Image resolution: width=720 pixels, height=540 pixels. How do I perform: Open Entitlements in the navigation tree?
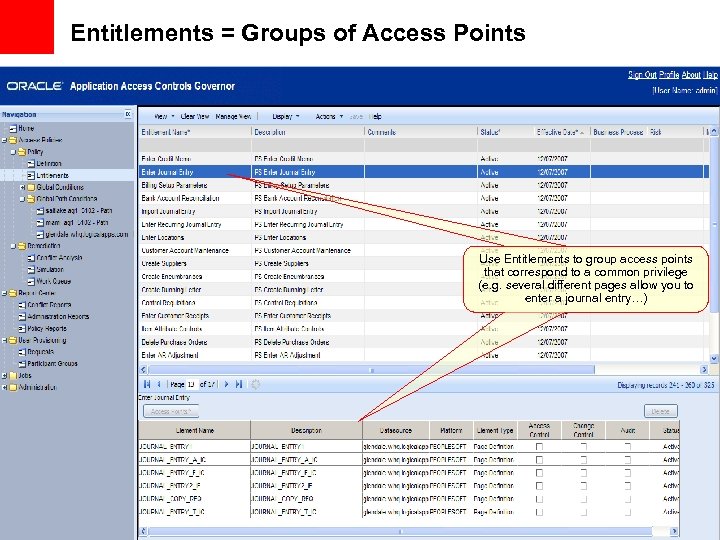click(x=52, y=175)
